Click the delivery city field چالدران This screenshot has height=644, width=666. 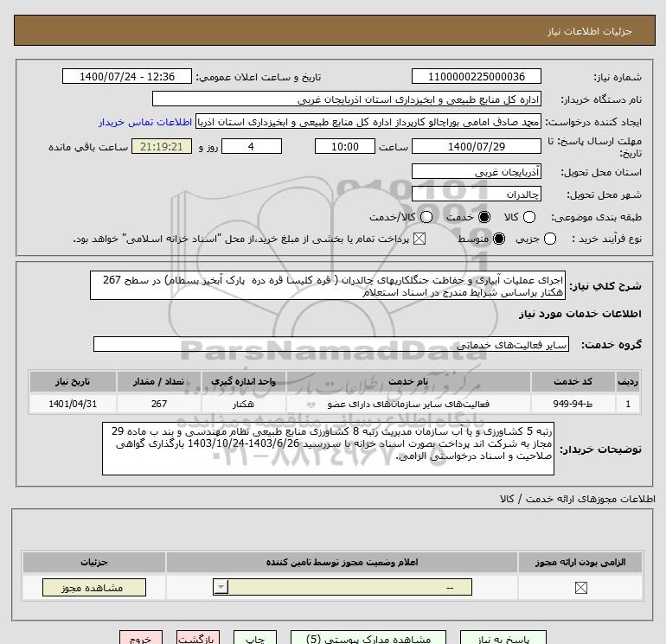pyautogui.click(x=476, y=194)
